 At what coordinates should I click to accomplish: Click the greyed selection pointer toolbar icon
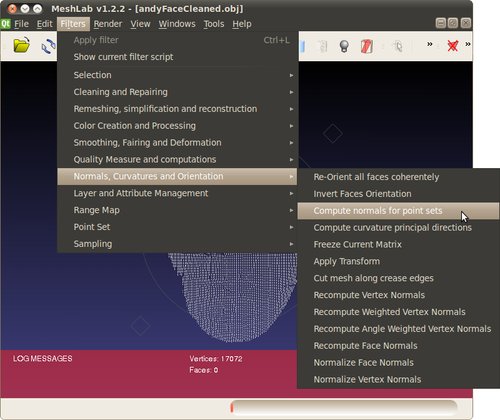click(398, 46)
